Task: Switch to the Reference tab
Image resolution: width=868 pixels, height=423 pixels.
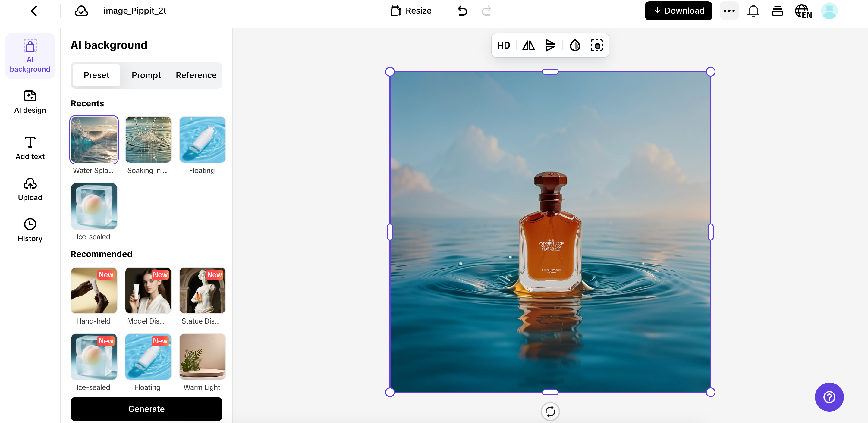Action: (x=196, y=75)
